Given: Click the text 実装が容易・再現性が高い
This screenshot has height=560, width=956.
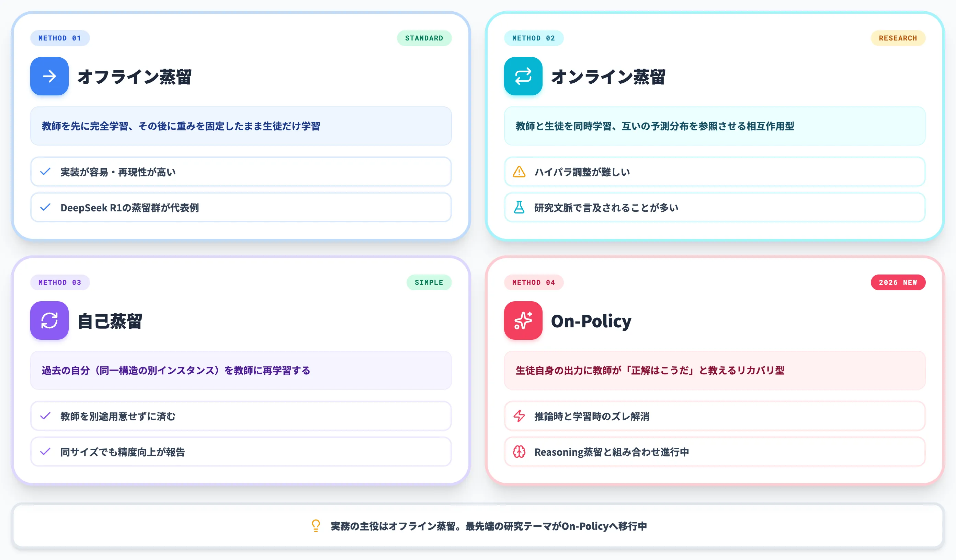Looking at the screenshot, I should 118,172.
